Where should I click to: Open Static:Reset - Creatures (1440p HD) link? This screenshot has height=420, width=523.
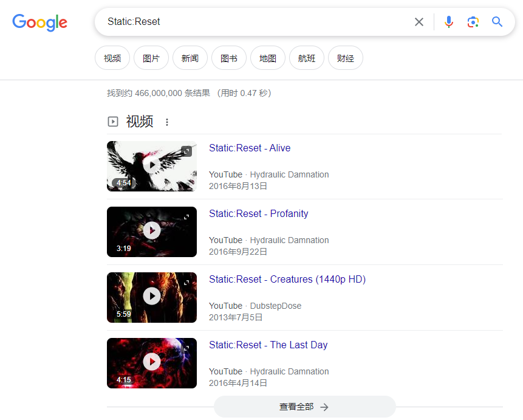coord(287,279)
